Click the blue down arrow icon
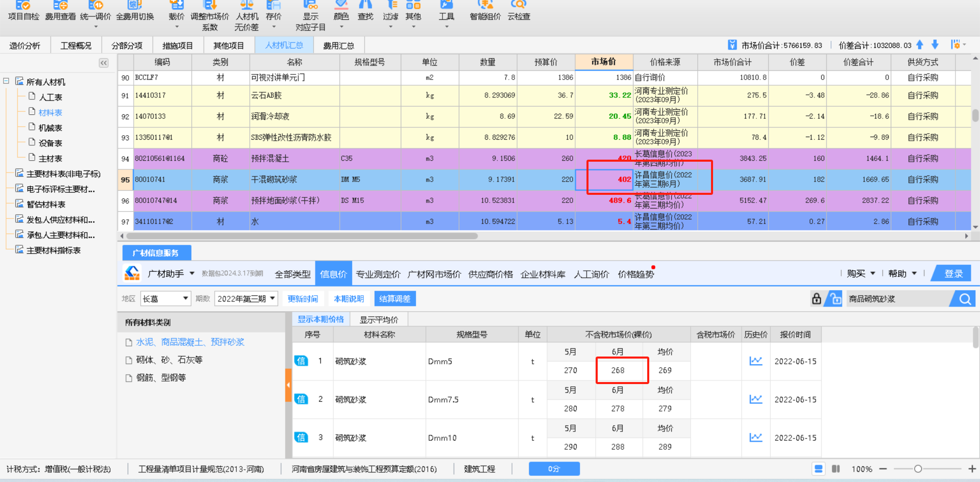980x482 pixels. 935,45
